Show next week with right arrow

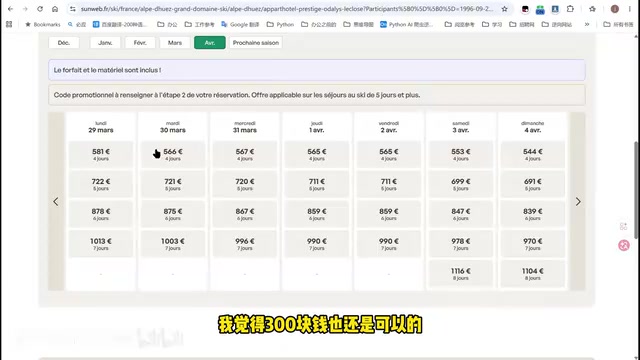coord(578,201)
